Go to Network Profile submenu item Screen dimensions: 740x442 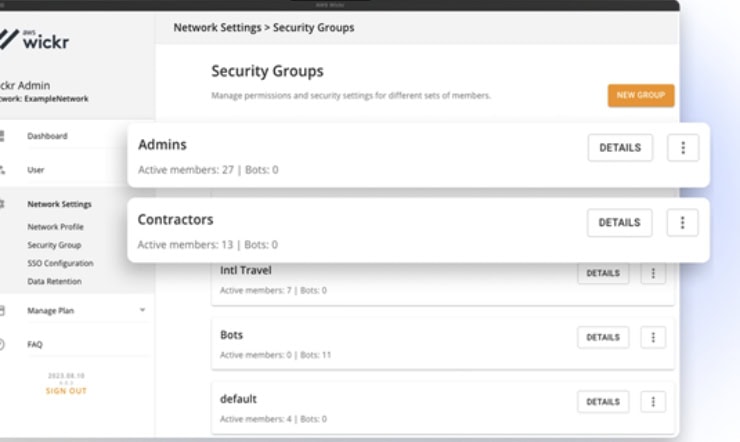click(x=56, y=227)
